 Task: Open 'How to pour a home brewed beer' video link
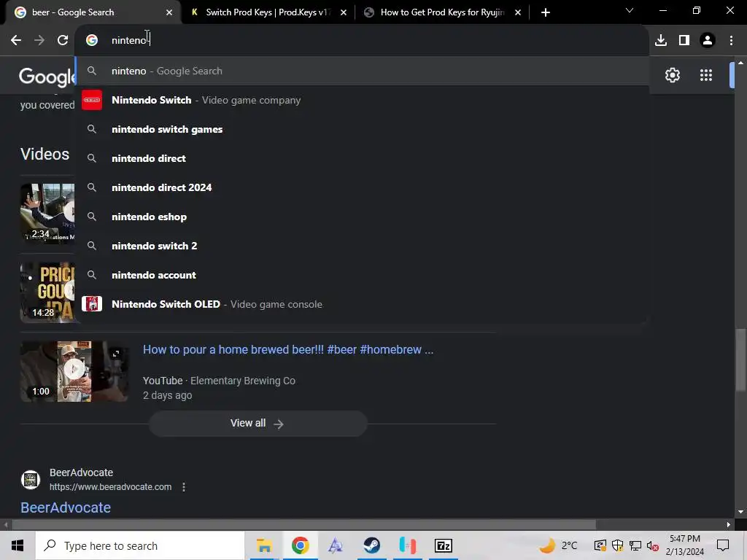(x=288, y=349)
